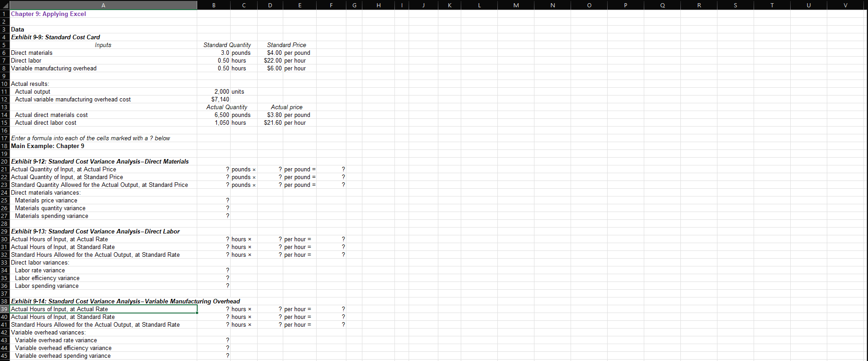The image size is (868, 361).
Task: Select column B header
Action: click(214, 5)
